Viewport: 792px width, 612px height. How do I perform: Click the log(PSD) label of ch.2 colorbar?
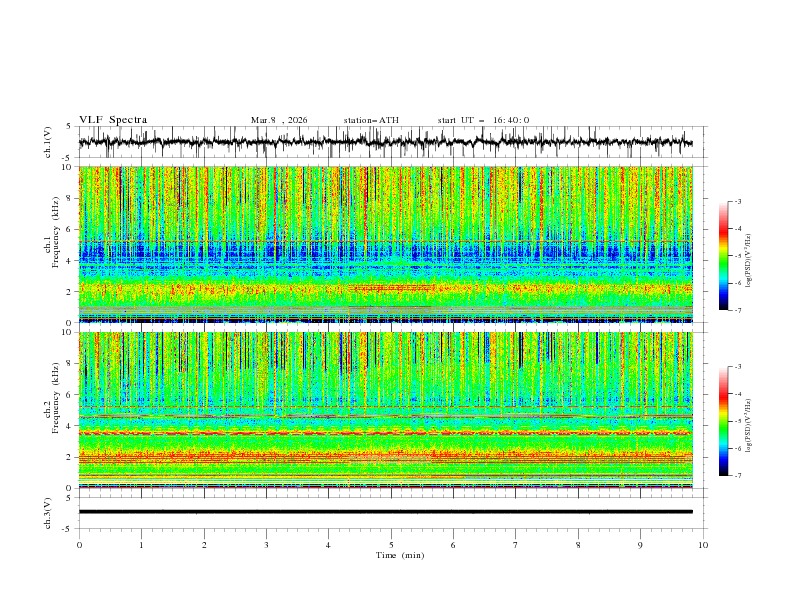[x=749, y=425]
